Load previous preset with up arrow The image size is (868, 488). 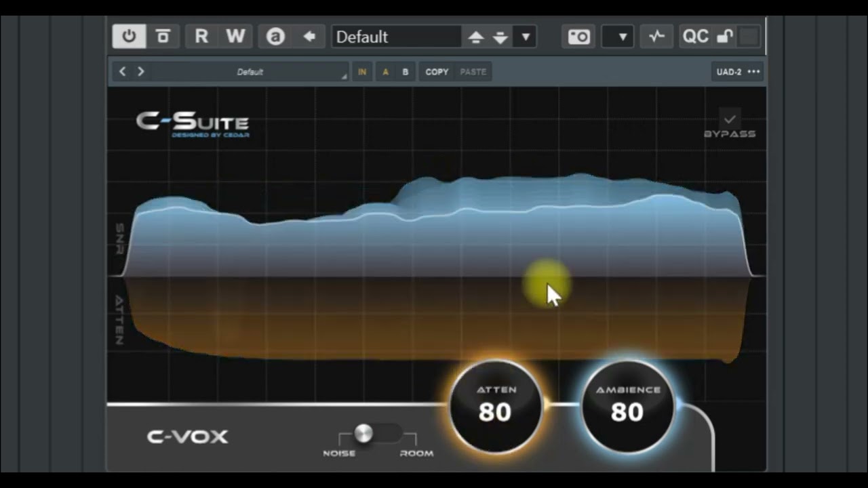(x=476, y=37)
